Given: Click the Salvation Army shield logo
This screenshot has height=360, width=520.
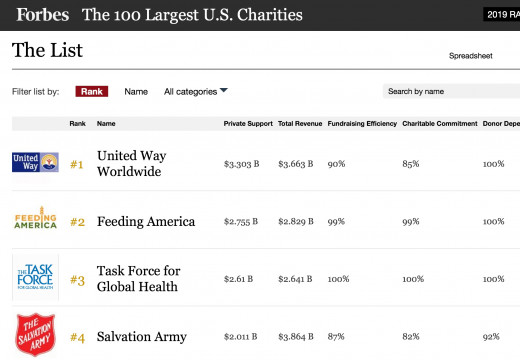Looking at the screenshot, I should (x=35, y=334).
